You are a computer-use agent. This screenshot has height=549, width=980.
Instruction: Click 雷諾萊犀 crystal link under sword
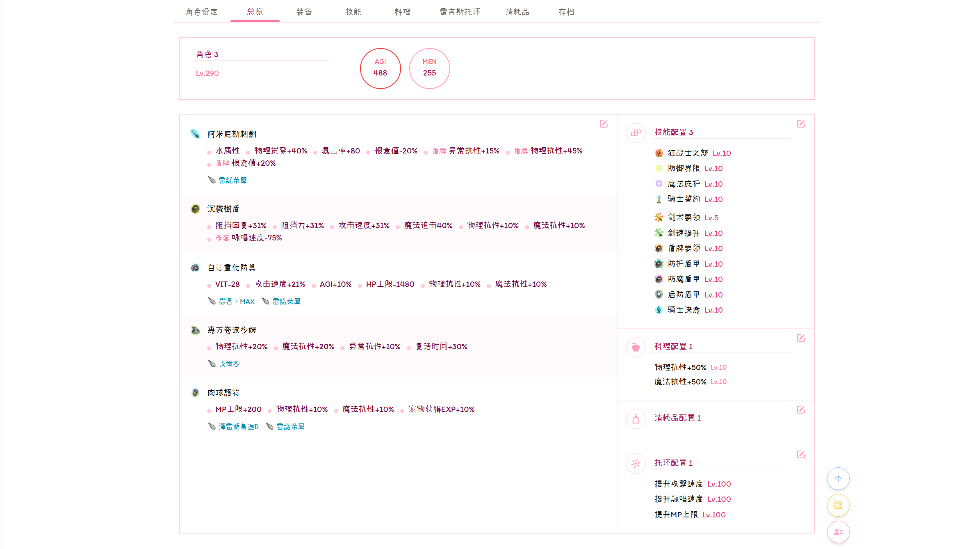pos(232,181)
